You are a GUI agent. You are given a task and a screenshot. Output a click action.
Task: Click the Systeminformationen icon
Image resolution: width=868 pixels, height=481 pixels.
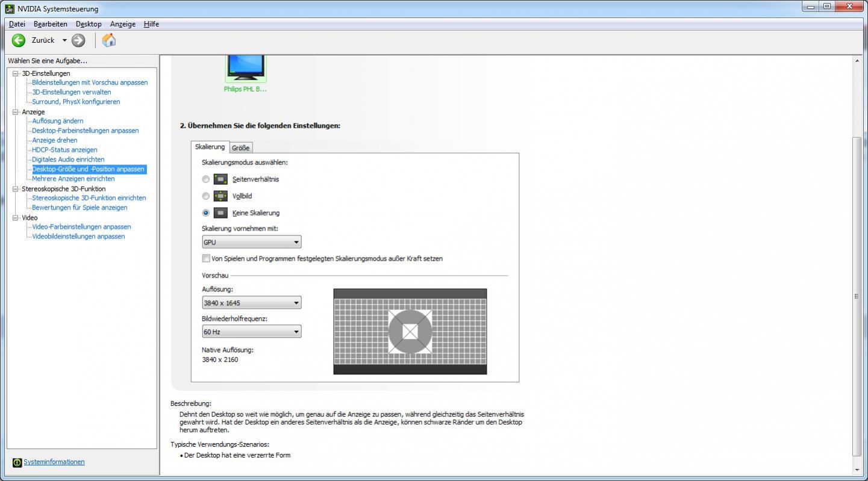(17, 462)
